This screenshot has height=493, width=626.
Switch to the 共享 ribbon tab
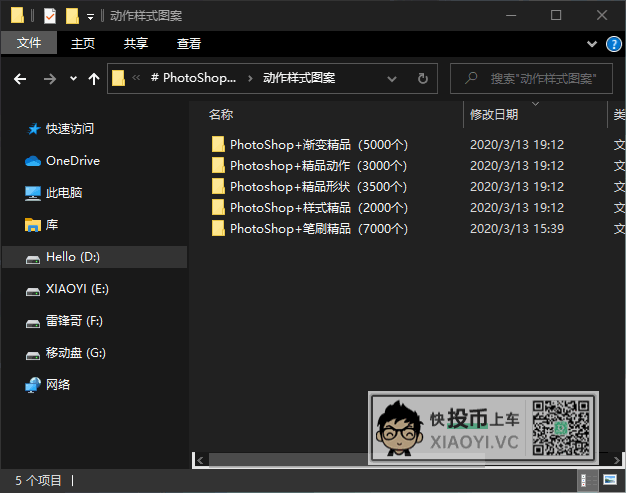pos(136,43)
